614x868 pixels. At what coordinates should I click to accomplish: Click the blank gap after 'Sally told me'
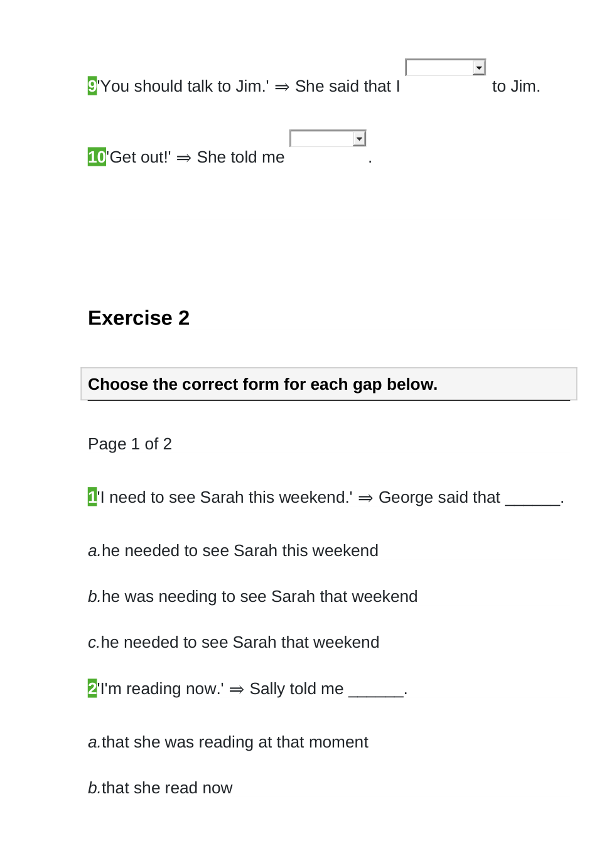point(375,690)
